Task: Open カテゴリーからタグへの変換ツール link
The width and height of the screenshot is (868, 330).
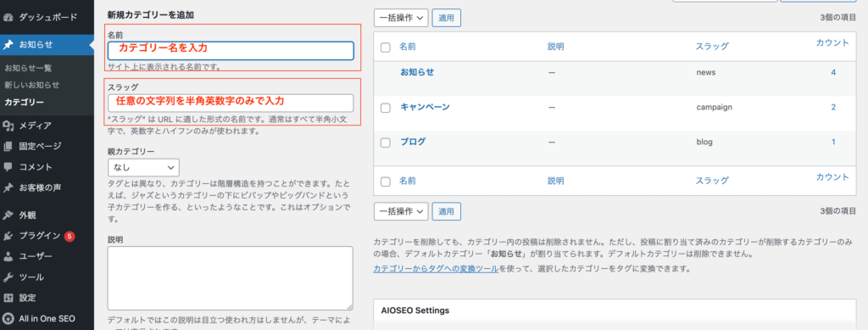Action: pos(436,269)
